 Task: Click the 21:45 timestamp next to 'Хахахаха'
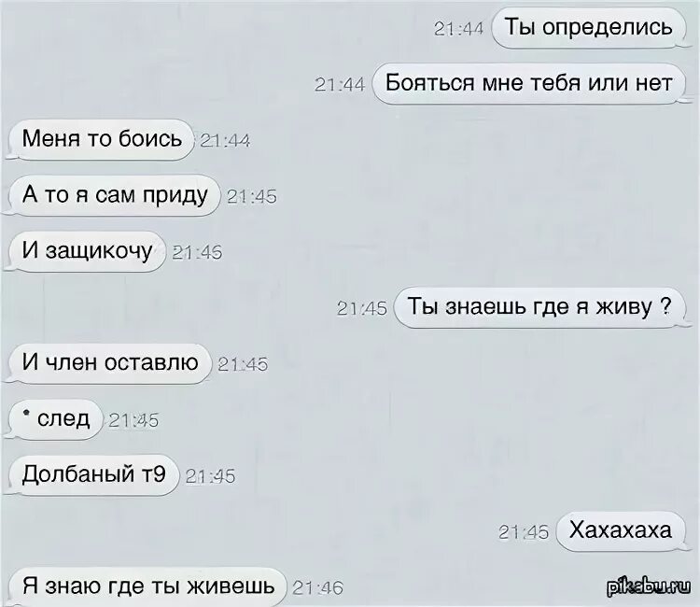point(524,532)
